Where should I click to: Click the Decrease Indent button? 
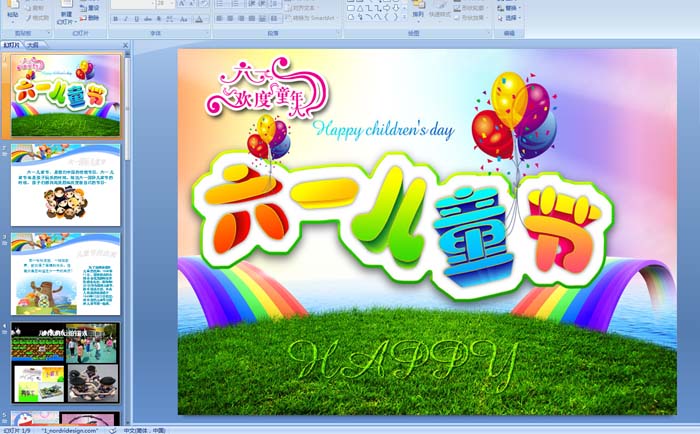click(x=252, y=4)
